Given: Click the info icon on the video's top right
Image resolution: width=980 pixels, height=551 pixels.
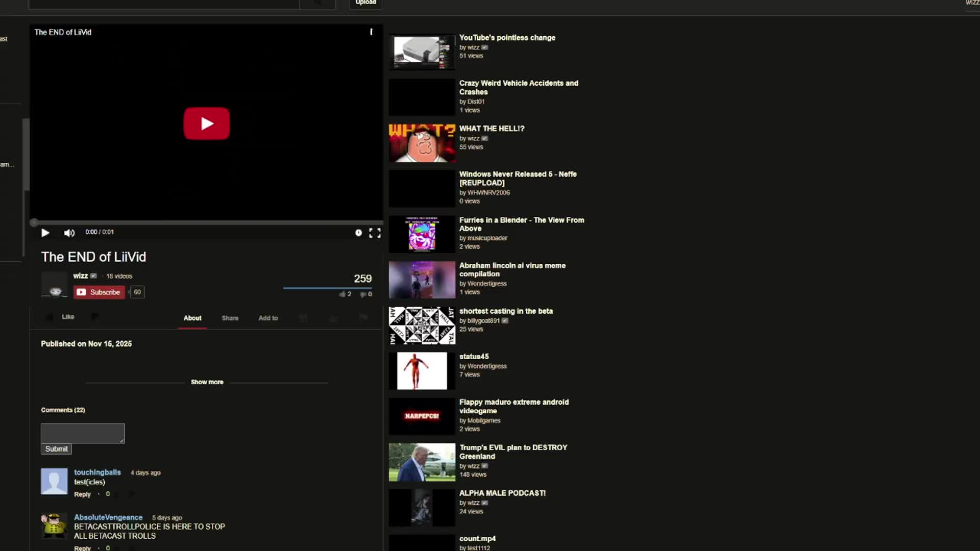Looking at the screenshot, I should coord(371,32).
